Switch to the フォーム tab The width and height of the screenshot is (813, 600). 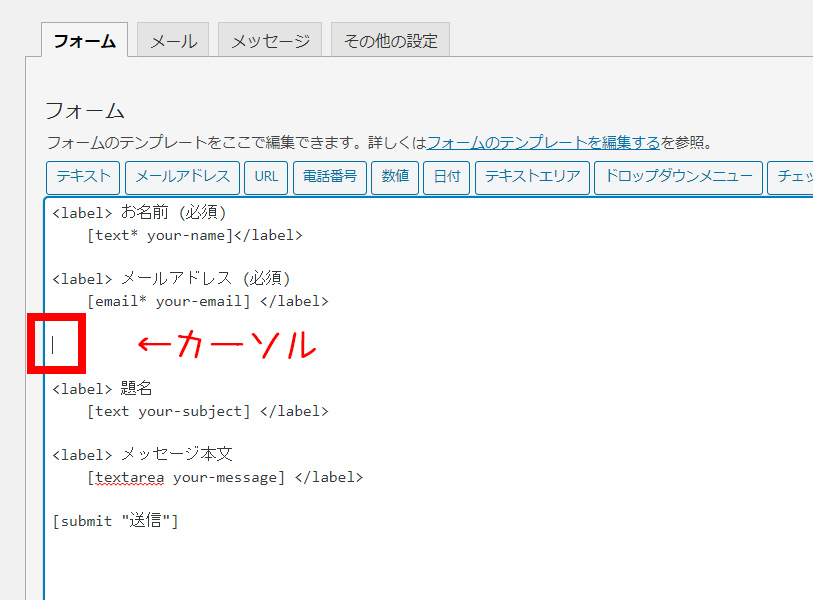pyautogui.click(x=84, y=41)
